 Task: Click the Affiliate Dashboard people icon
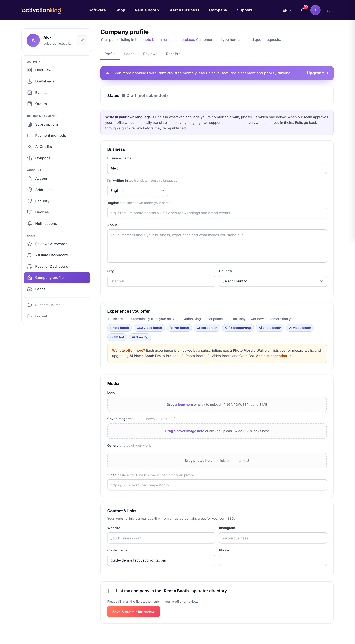click(30, 255)
